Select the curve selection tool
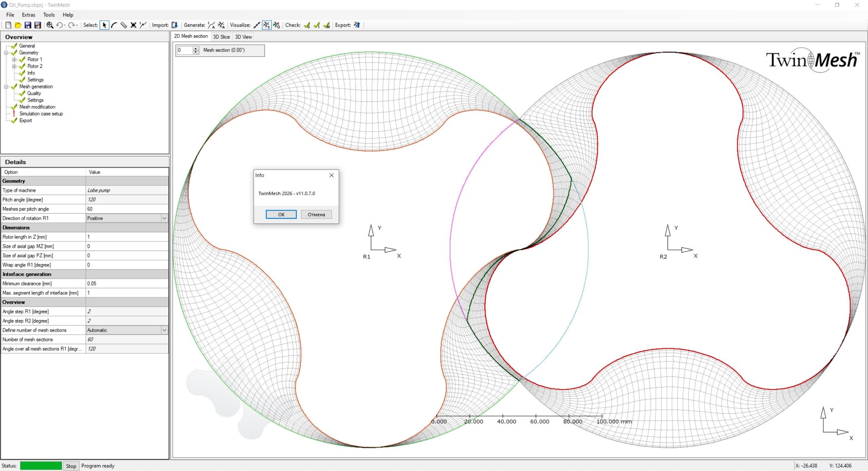 (x=114, y=25)
